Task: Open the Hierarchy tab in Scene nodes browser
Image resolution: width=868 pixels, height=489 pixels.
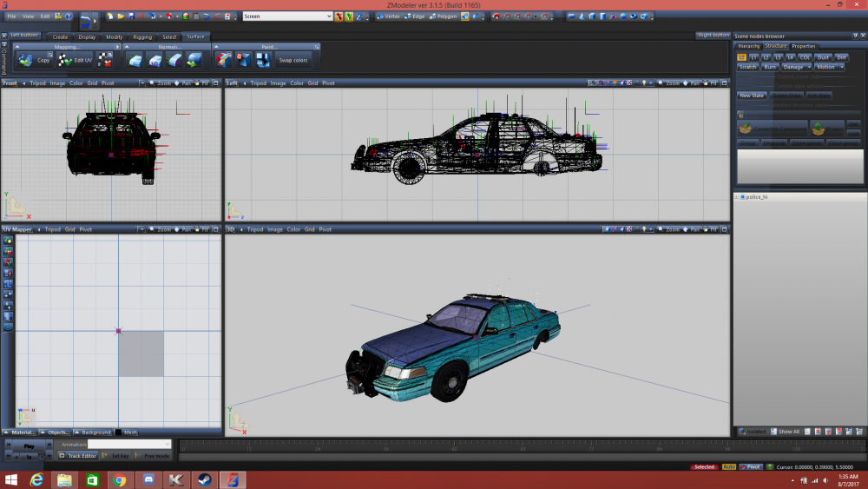Action: coord(748,46)
